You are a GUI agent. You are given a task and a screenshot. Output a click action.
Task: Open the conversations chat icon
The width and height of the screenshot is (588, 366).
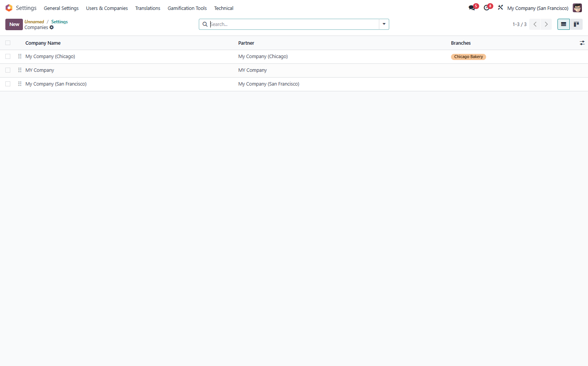(472, 8)
